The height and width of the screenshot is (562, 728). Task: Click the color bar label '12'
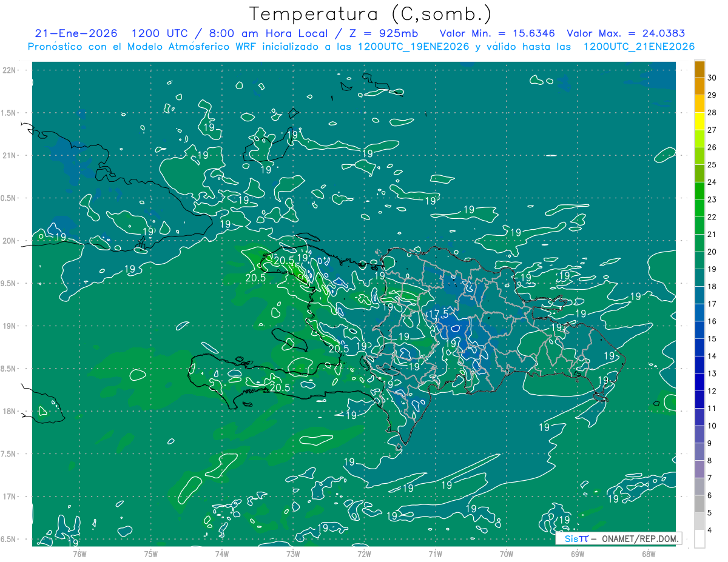[712, 391]
